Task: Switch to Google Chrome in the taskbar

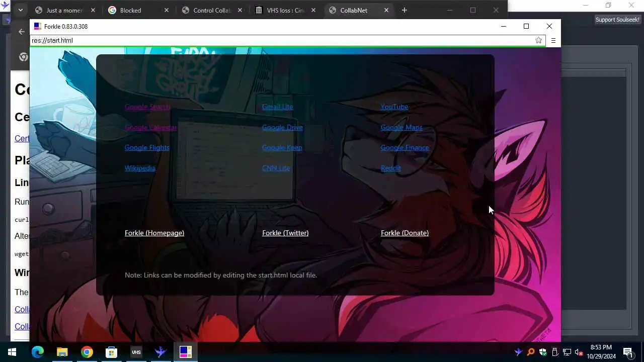Action: coord(87,352)
